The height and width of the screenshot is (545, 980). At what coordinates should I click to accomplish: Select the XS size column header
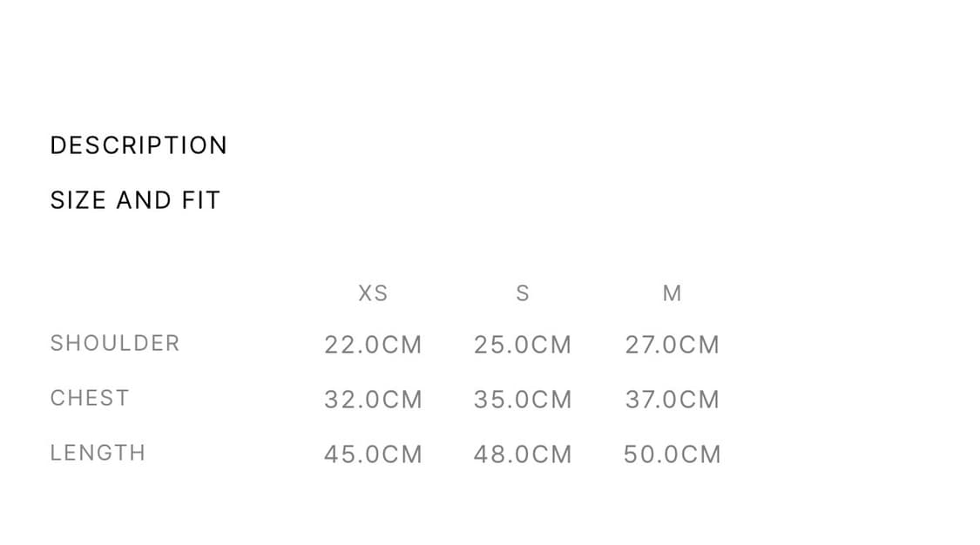(x=373, y=293)
